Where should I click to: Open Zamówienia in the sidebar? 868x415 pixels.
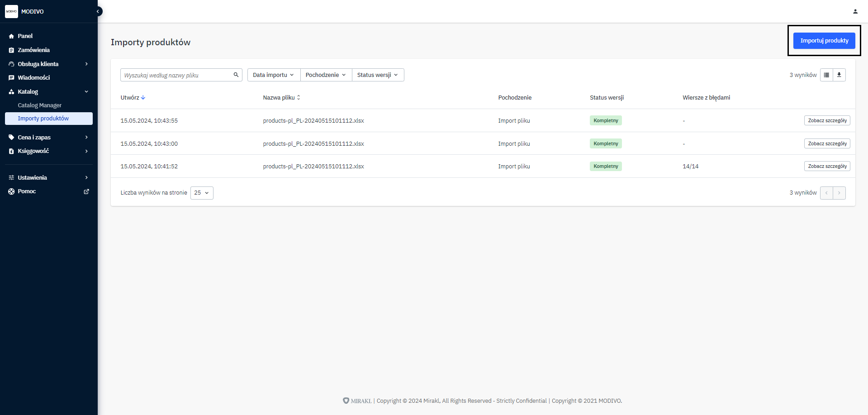[34, 50]
